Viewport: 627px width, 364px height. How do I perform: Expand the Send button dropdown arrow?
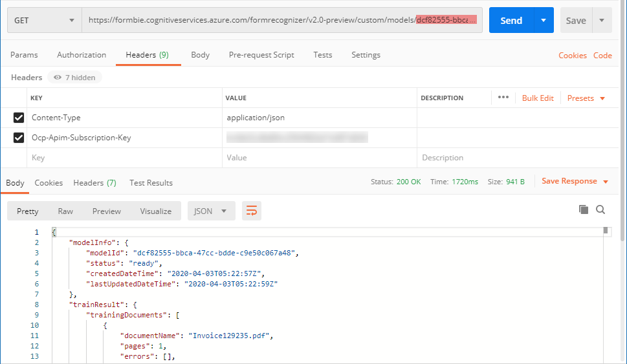point(544,21)
